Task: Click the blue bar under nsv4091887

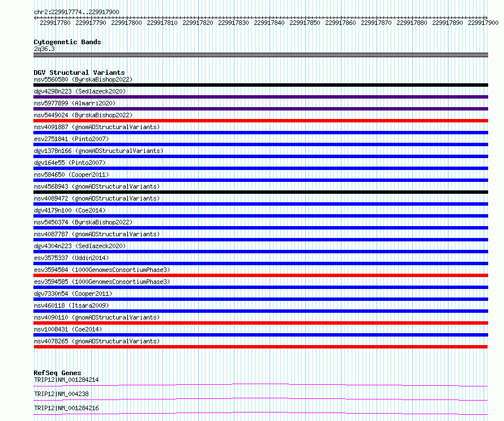Action: point(260,133)
